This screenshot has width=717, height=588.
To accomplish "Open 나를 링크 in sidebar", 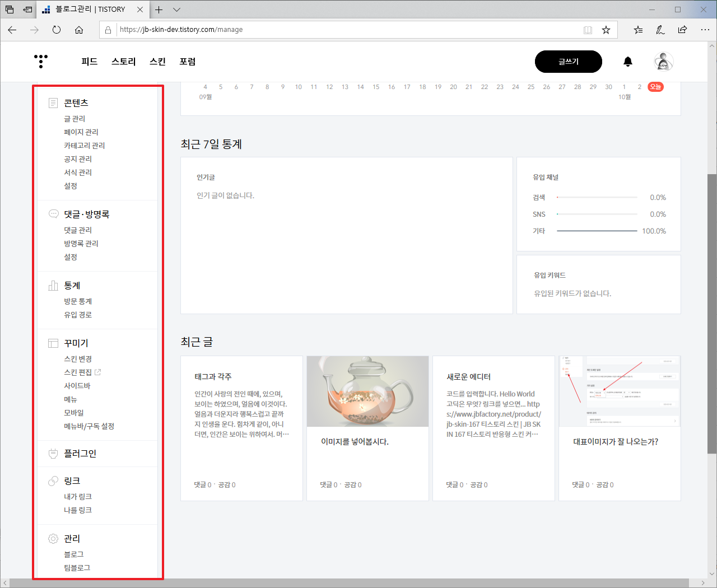I will (x=78, y=510).
